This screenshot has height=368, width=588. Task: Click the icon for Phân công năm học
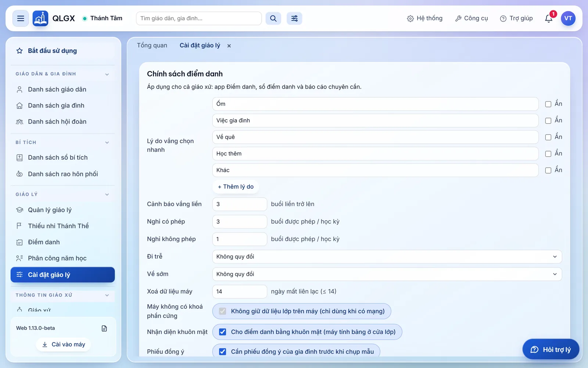pyautogui.click(x=19, y=258)
